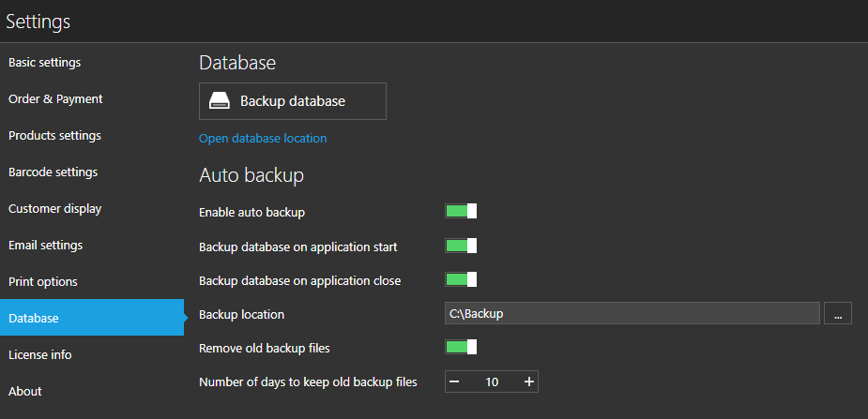This screenshot has height=419, width=868.
Task: Toggle Enable auto backup switch
Action: coord(461,211)
